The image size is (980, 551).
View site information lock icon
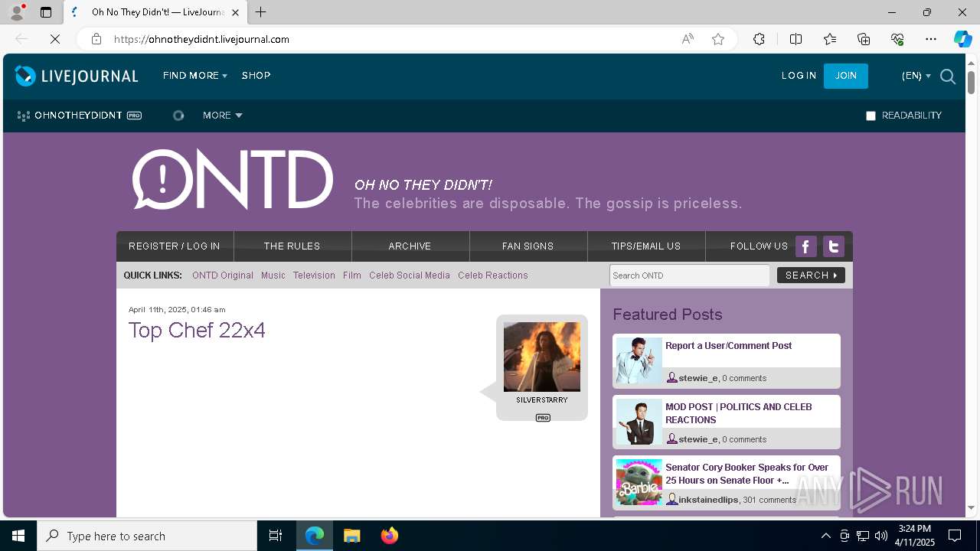[96, 39]
